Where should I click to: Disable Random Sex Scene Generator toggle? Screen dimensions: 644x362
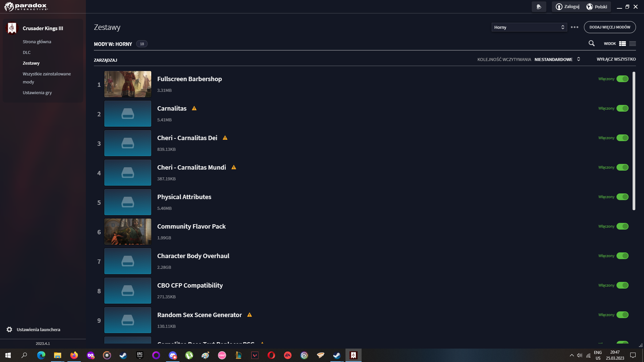(x=623, y=315)
